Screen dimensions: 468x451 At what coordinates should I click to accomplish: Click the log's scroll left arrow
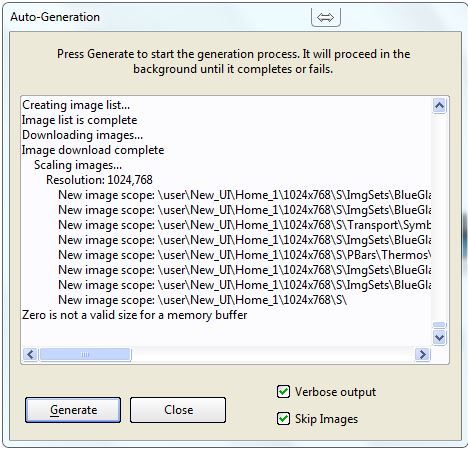(x=30, y=354)
